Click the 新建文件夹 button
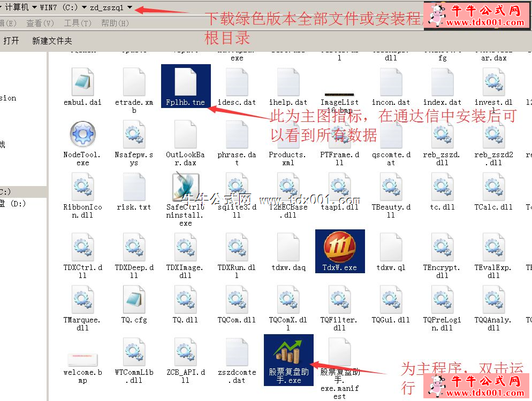532x401 pixels. 52,41
